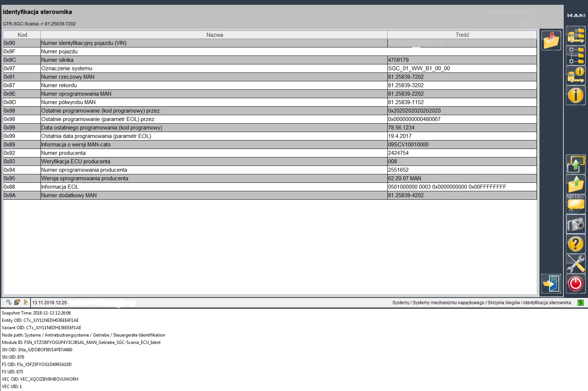Click value 0x2020202020202020

coord(414,111)
